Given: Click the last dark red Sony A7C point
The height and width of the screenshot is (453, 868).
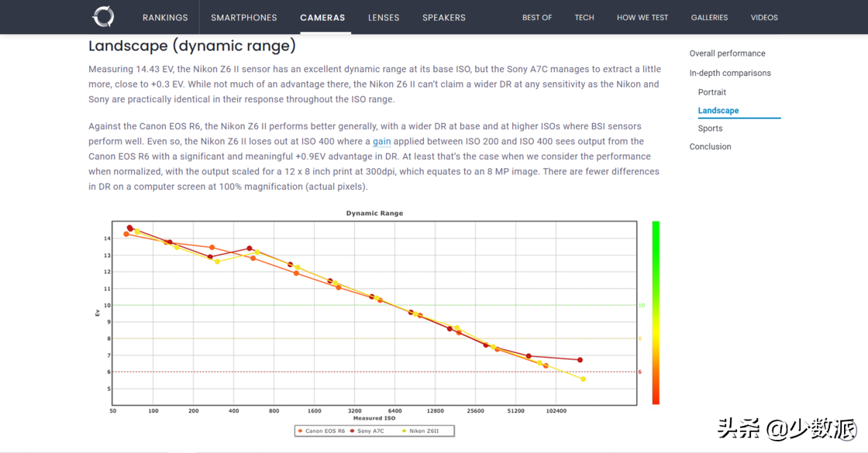Looking at the screenshot, I should pos(580,360).
